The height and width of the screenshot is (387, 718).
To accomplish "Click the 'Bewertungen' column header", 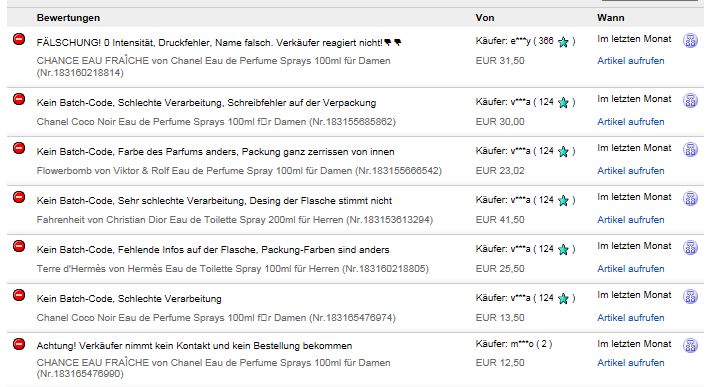I will [x=68, y=18].
